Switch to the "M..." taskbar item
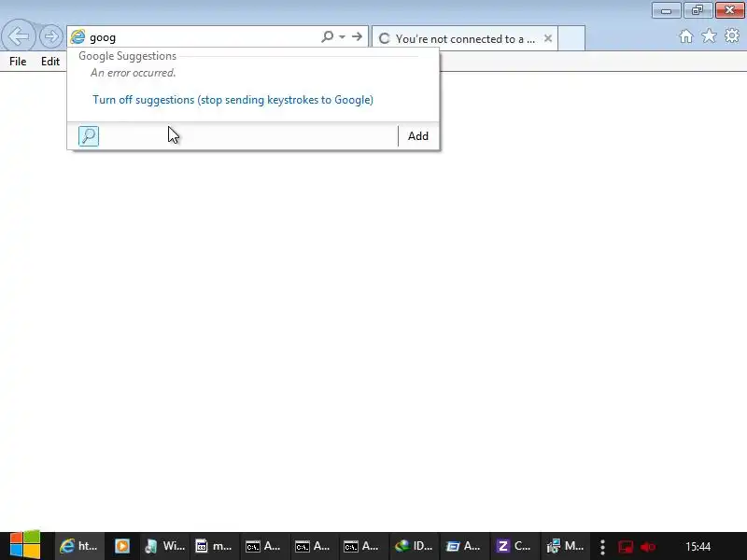Image resolution: width=747 pixels, height=560 pixels. click(x=565, y=546)
